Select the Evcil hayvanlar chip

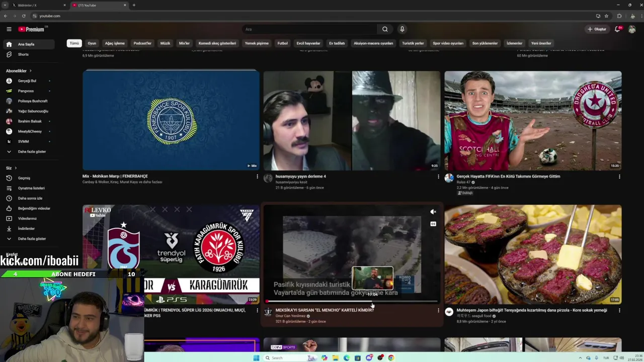(308, 43)
